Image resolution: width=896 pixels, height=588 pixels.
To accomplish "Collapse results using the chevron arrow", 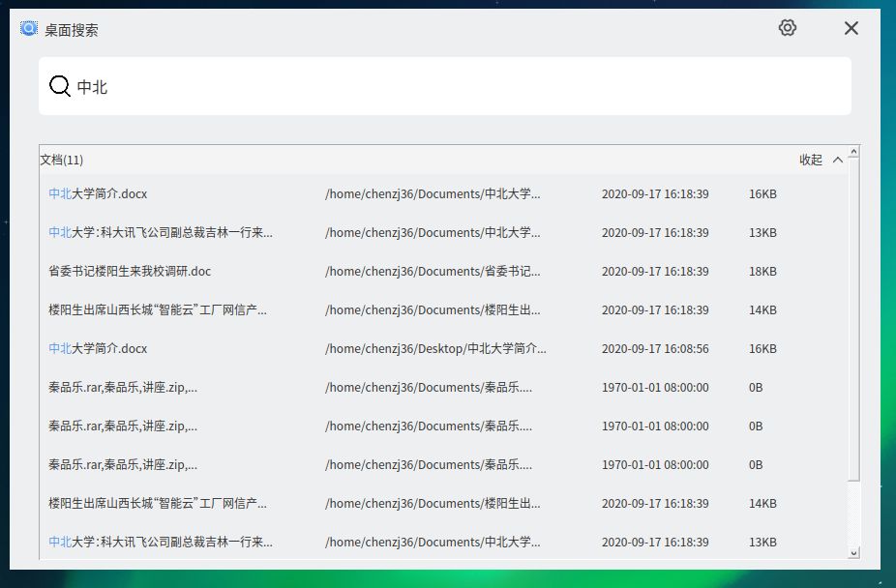I will 838,160.
